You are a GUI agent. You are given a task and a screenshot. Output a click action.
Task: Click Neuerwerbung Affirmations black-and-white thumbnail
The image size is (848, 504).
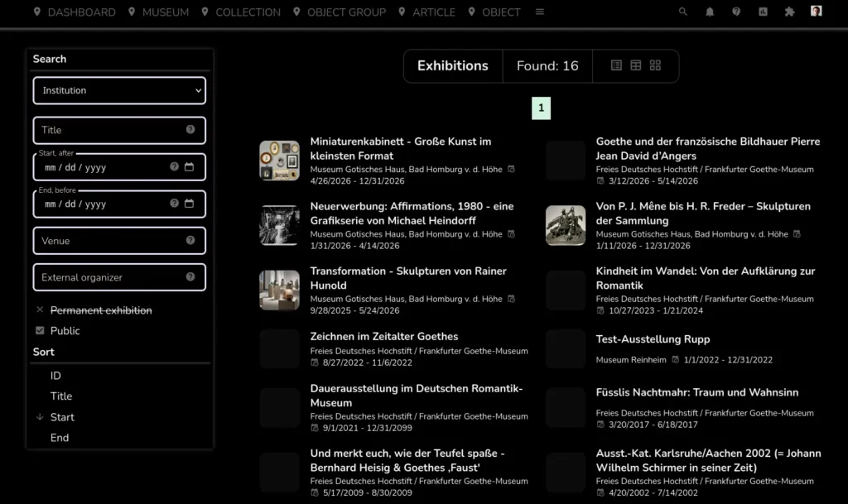point(280,225)
